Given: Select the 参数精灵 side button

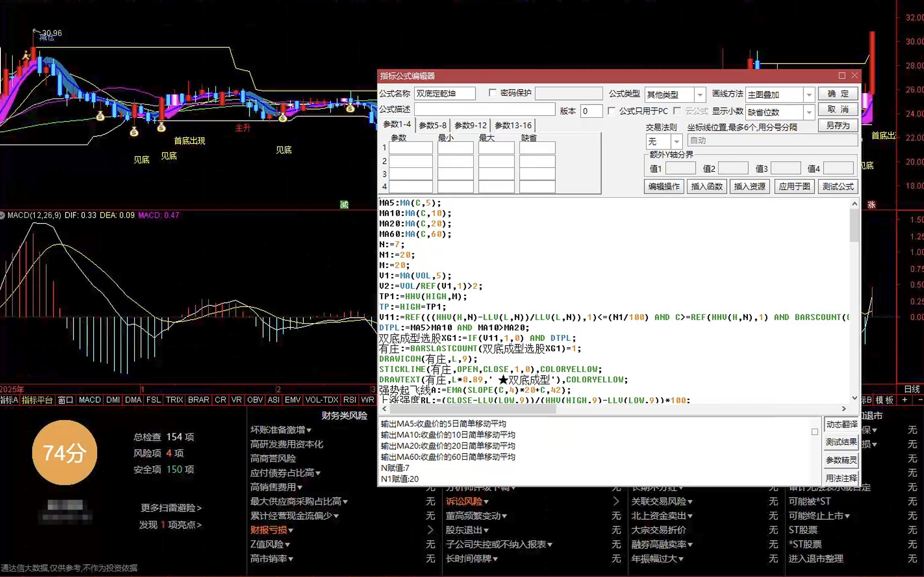Looking at the screenshot, I should [x=841, y=460].
